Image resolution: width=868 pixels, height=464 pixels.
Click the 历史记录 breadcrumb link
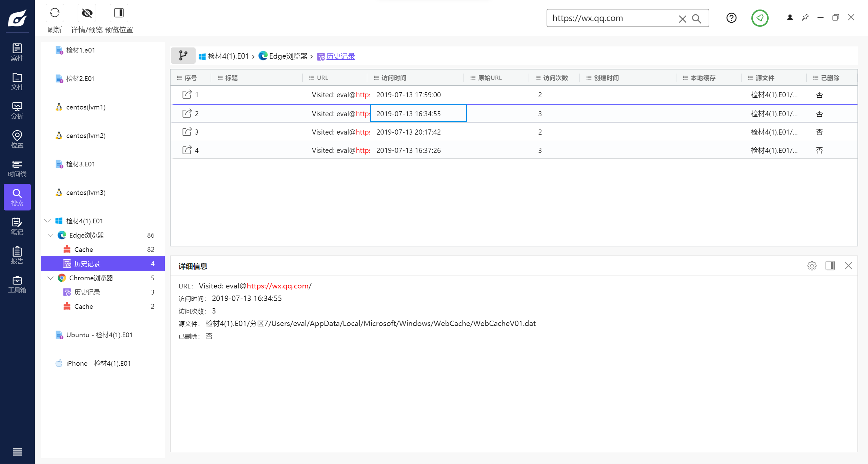pyautogui.click(x=340, y=56)
